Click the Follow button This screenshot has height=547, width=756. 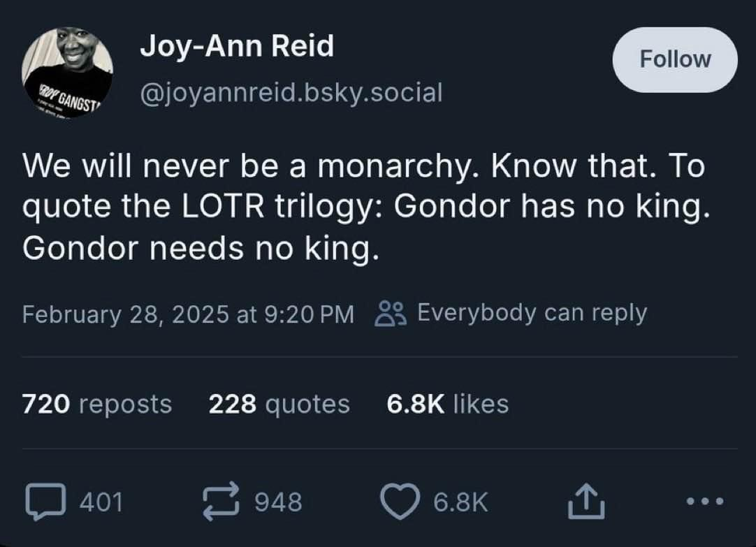point(674,60)
